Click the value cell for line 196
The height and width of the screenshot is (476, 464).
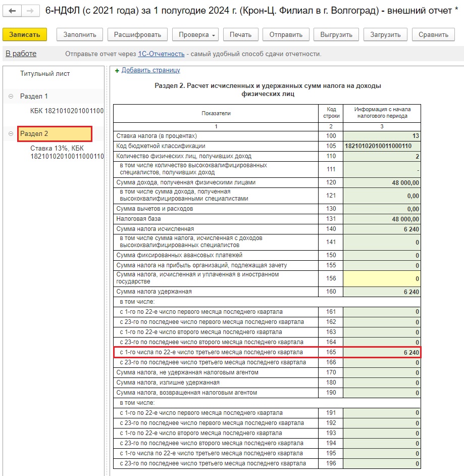[x=382, y=463]
